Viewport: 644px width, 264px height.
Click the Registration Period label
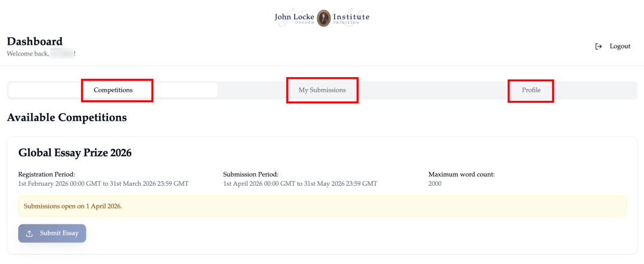click(47, 174)
